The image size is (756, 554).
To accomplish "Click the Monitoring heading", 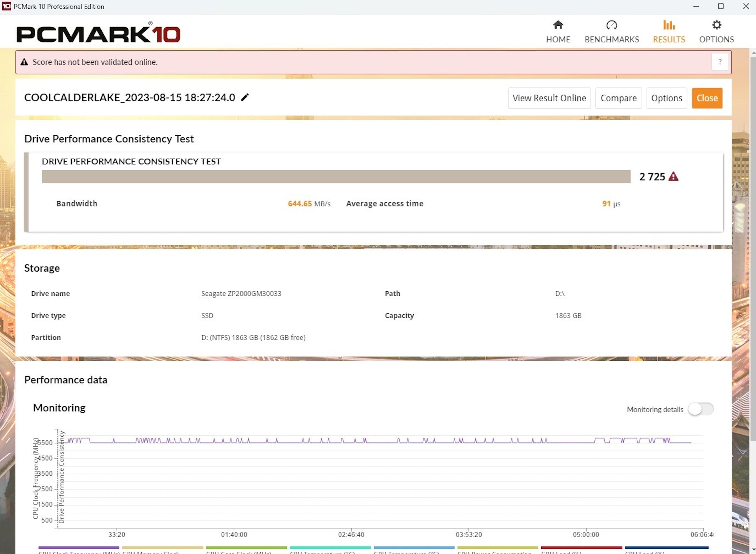I will click(x=59, y=407).
